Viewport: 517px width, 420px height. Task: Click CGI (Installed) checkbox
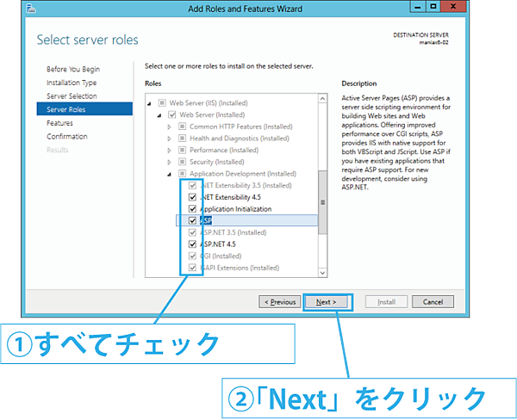tap(192, 256)
